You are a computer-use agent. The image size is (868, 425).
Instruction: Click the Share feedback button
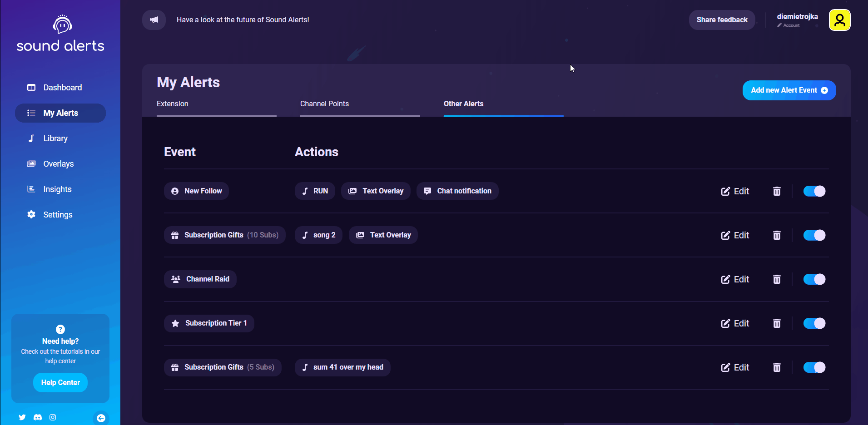722,20
